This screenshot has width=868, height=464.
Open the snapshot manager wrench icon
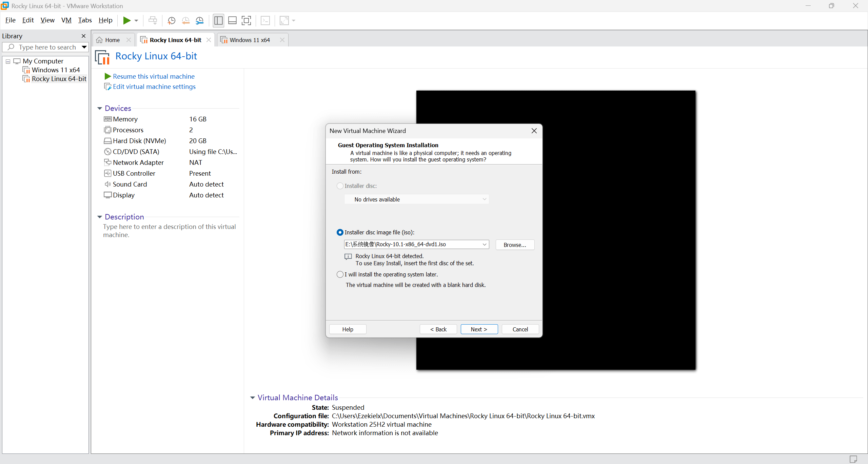(x=200, y=21)
